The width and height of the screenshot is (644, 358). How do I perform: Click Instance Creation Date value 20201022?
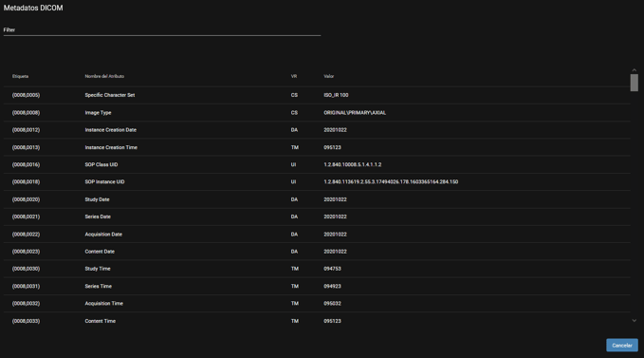[x=335, y=130]
